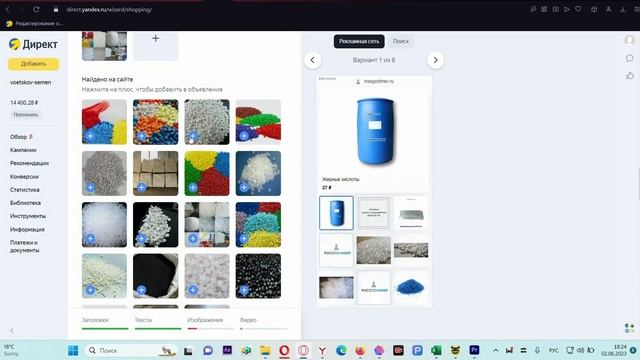Click the yellow Добавить button
The height and width of the screenshot is (360, 640).
(33, 64)
